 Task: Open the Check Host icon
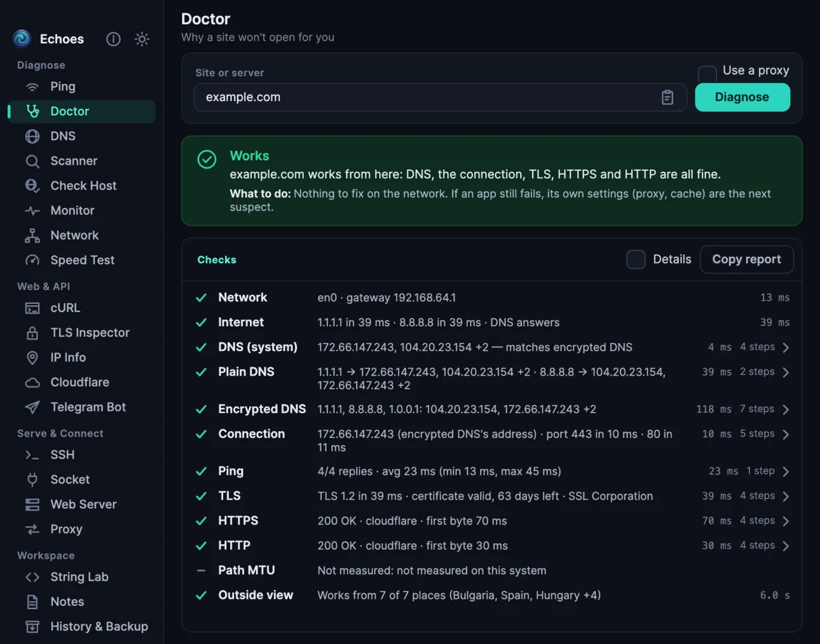pyautogui.click(x=32, y=186)
